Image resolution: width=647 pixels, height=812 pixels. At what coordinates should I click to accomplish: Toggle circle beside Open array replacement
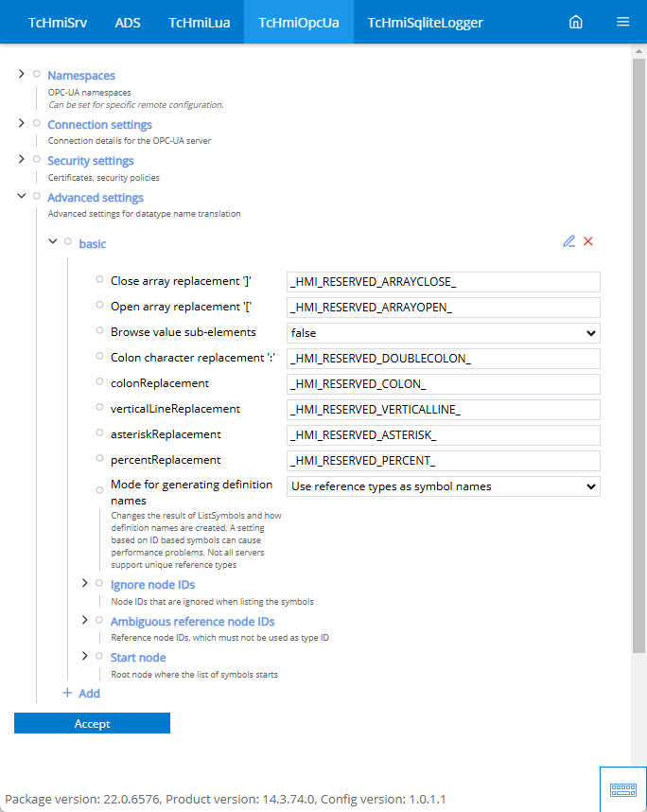99,305
